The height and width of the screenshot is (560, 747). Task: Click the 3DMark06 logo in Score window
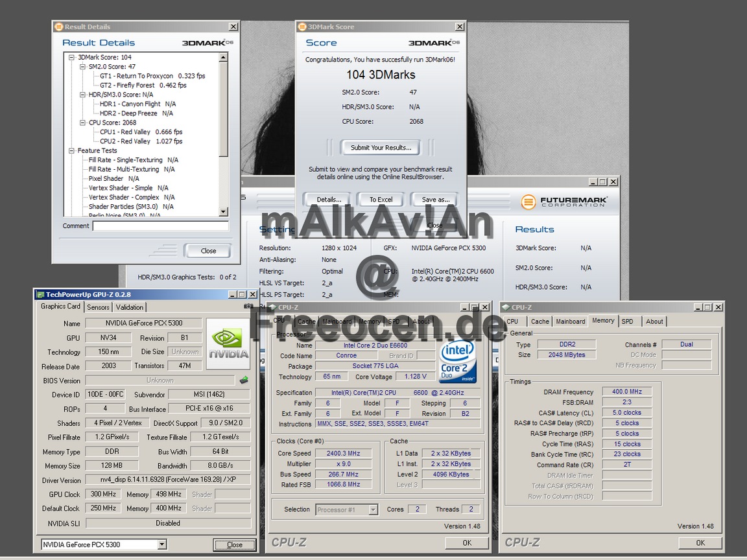click(x=434, y=43)
